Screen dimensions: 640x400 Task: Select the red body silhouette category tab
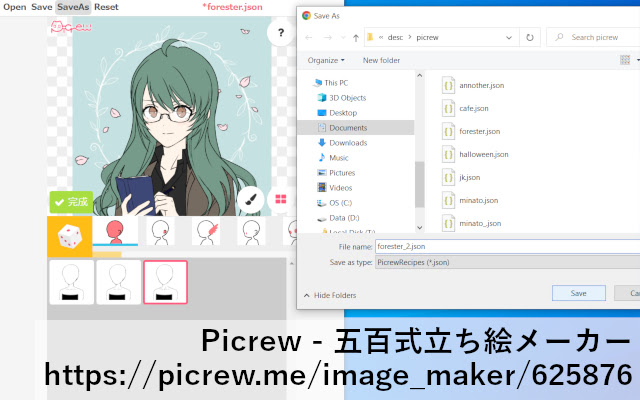(x=115, y=232)
